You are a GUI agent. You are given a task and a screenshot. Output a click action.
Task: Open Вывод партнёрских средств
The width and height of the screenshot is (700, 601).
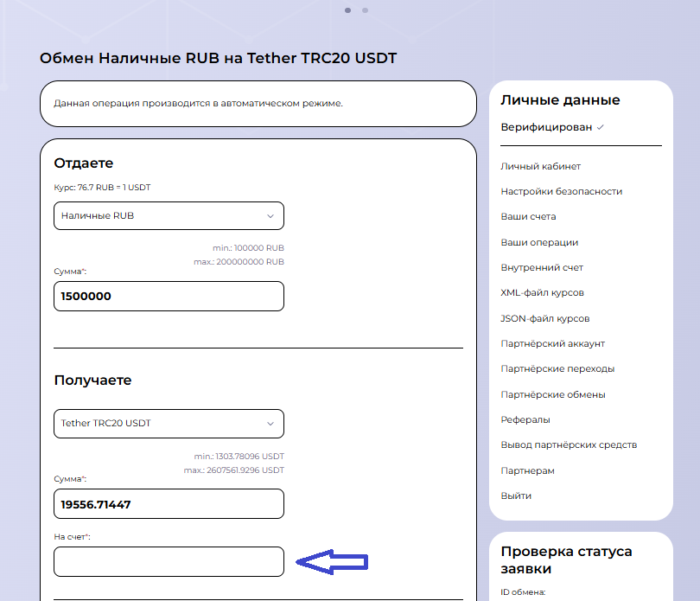569,444
